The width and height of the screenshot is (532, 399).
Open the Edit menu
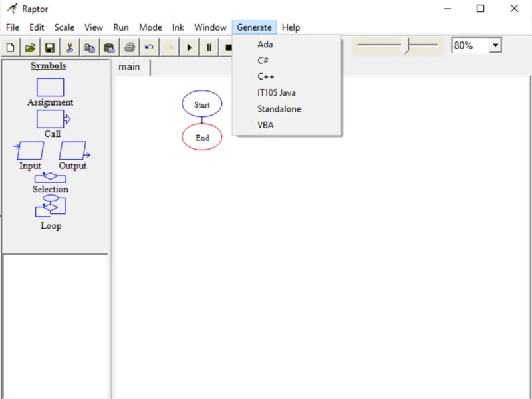pyautogui.click(x=37, y=27)
